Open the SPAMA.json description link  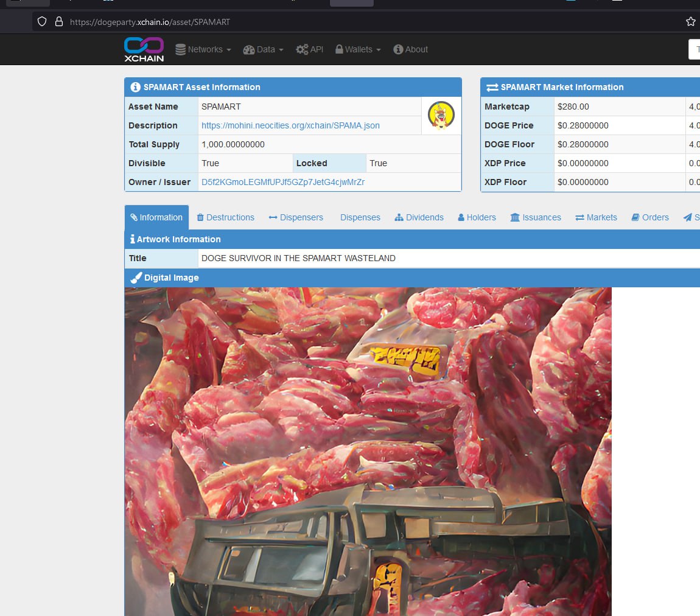290,125
